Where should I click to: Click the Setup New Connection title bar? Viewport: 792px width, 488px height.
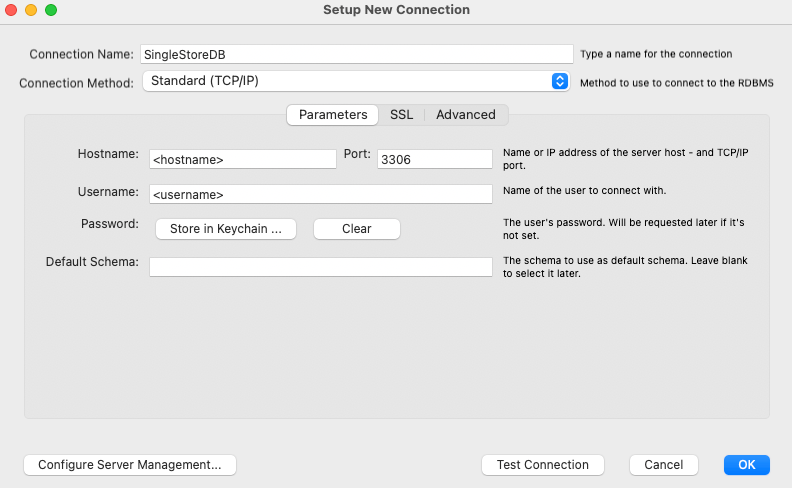tap(396, 10)
